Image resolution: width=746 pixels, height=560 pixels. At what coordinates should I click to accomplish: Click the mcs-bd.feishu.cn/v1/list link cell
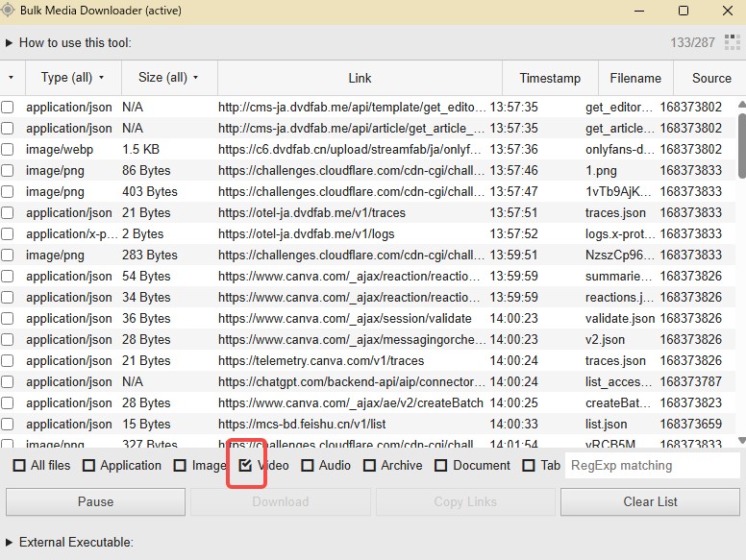pyautogui.click(x=302, y=424)
